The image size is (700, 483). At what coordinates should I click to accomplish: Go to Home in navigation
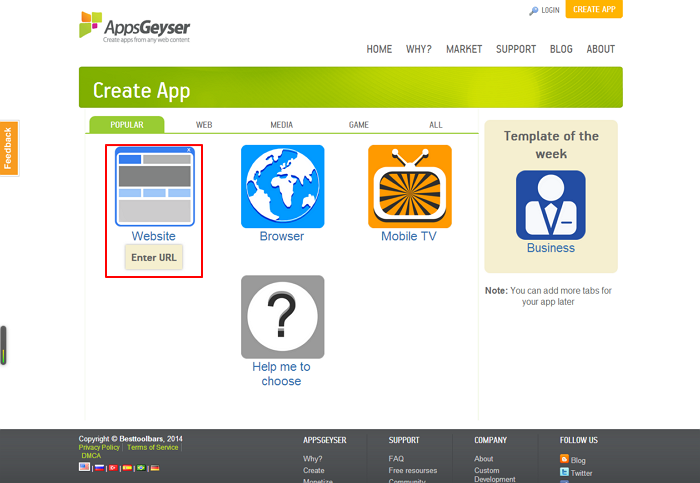379,49
